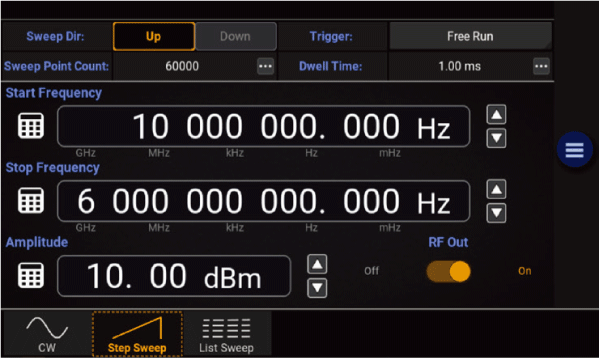
Task: Decrease Start Frequency with the down arrow
Action: (496, 138)
